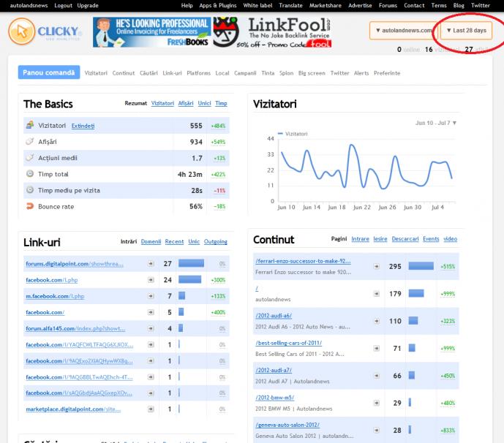Show Afișări view in The Basics
Screen dimensions: 504x443
point(186,103)
